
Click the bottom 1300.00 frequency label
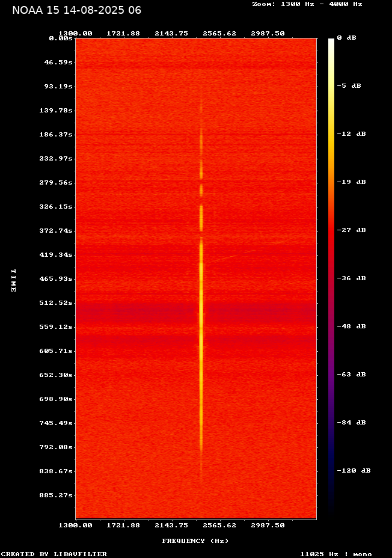click(x=75, y=525)
